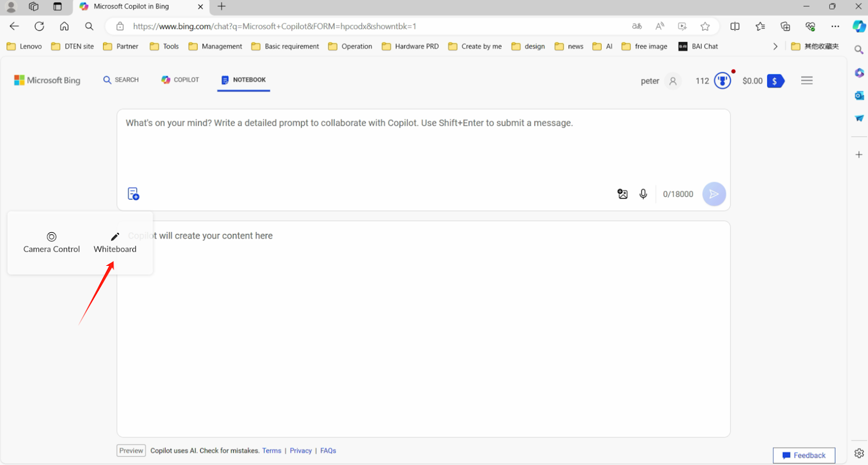Open the Create by me folder
Screen dimensions: 868x465
pos(475,46)
